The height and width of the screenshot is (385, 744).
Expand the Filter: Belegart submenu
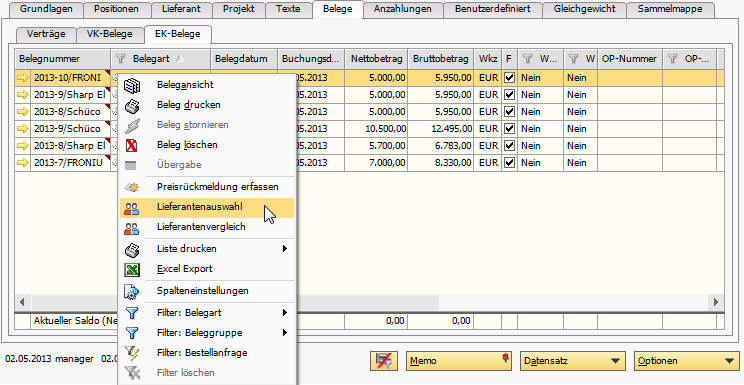[x=285, y=313]
